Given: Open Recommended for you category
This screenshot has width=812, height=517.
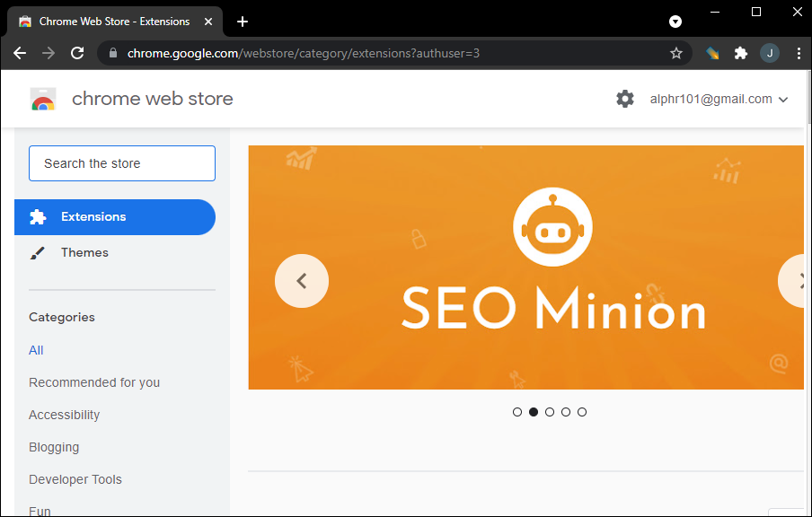Looking at the screenshot, I should 94,382.
